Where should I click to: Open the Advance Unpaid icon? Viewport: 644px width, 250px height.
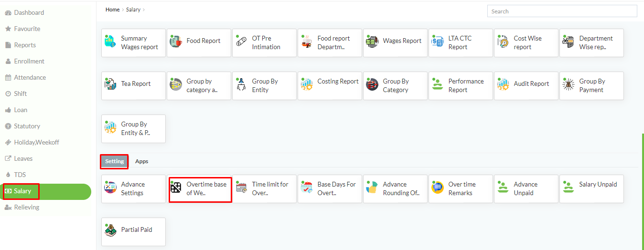point(503,188)
